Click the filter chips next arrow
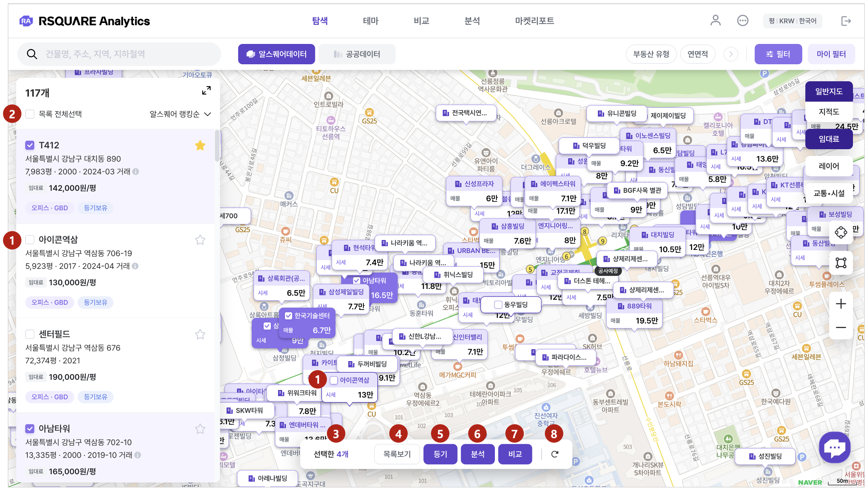The width and height of the screenshot is (868, 490). click(x=730, y=54)
